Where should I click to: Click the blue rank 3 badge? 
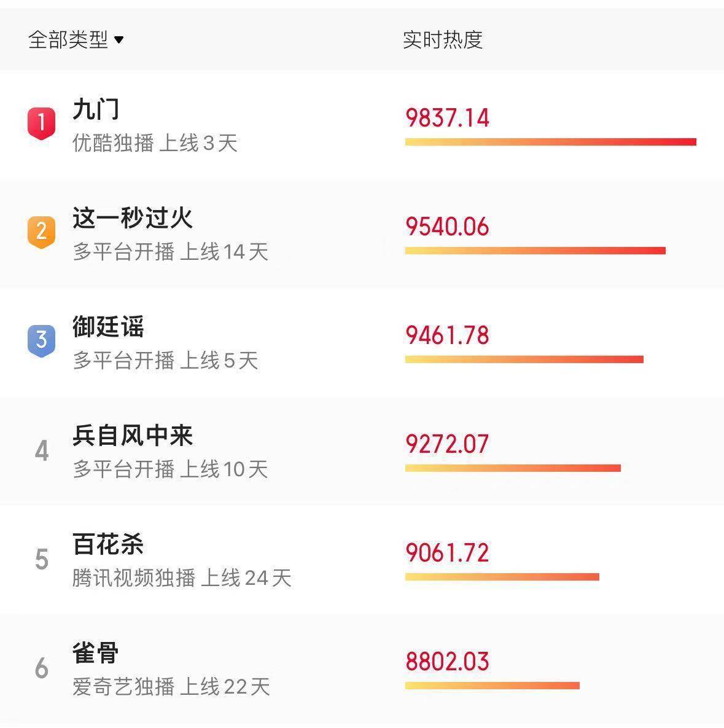(x=41, y=341)
